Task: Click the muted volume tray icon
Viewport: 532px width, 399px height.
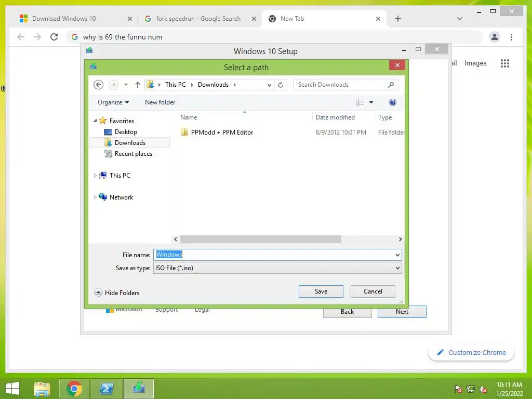Action: pos(483,389)
